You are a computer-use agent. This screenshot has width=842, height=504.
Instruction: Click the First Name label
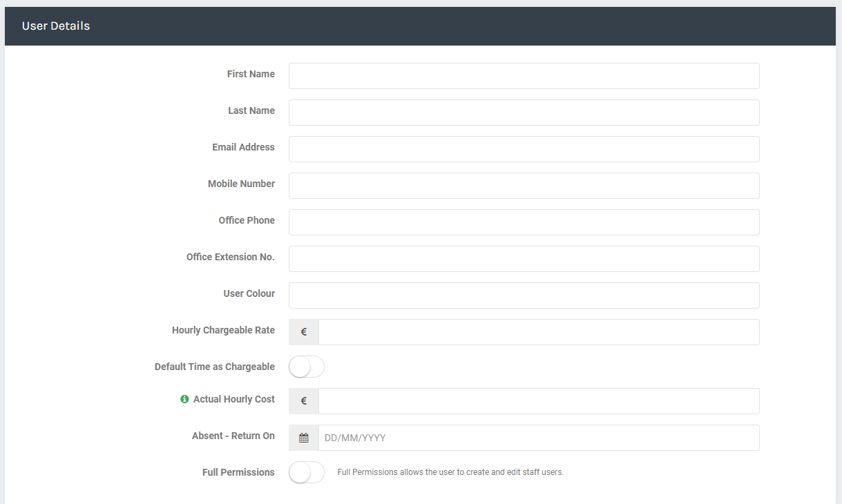(251, 74)
